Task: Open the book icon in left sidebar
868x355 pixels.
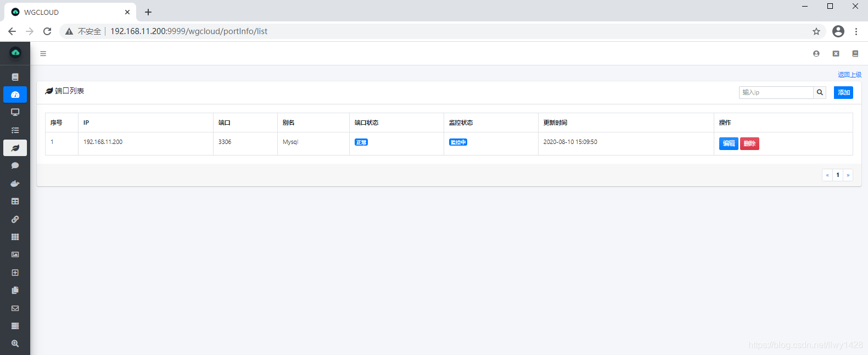Action: coord(15,77)
